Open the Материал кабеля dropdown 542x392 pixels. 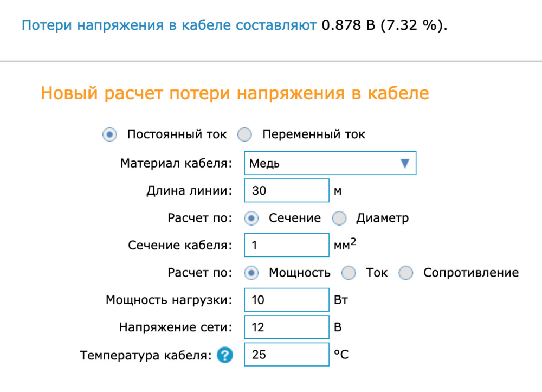(x=330, y=163)
